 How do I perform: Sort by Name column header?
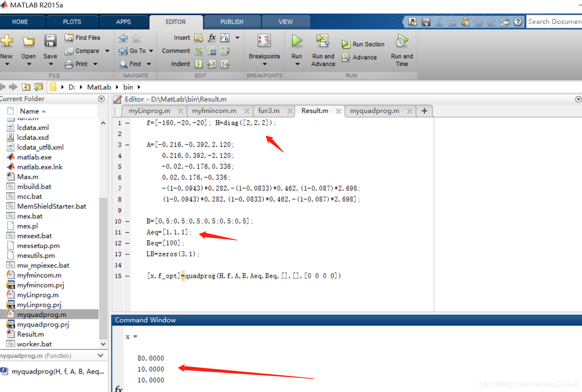coord(30,111)
